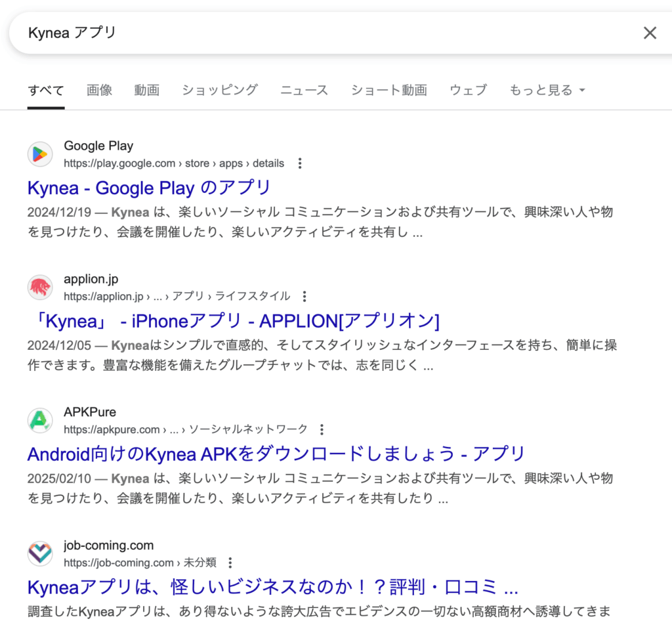672x623 pixels.
Task: Click the applion.jp lion favicon
Action: (x=40, y=288)
